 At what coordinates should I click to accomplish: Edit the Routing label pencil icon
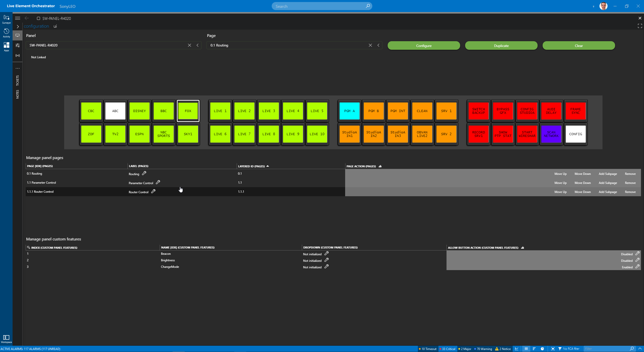(144, 173)
